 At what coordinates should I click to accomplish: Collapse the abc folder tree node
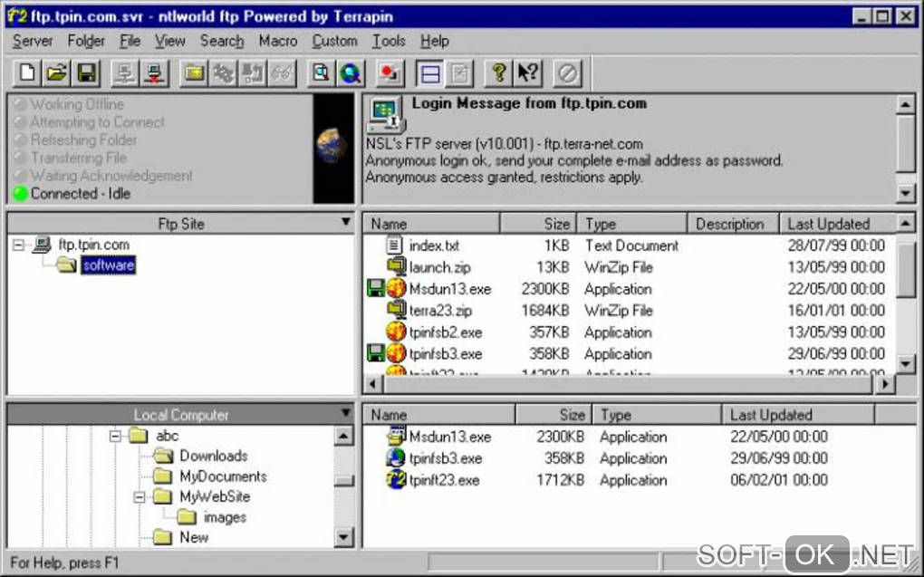[x=116, y=436]
